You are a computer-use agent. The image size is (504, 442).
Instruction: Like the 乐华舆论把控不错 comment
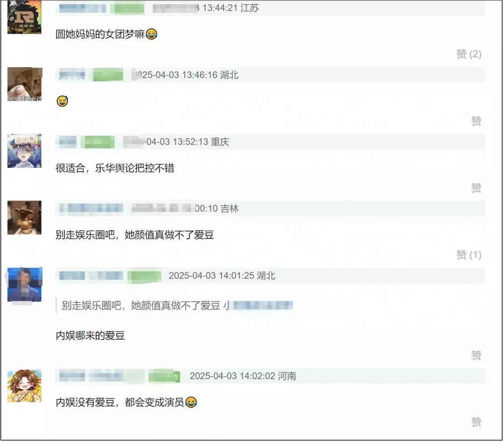[x=476, y=188]
